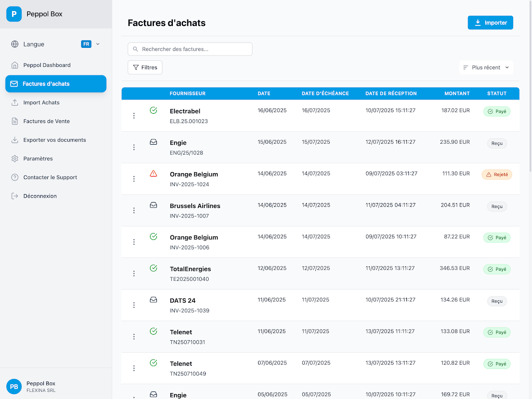Open Paramètres page
The image size is (532, 399).
(56, 159)
